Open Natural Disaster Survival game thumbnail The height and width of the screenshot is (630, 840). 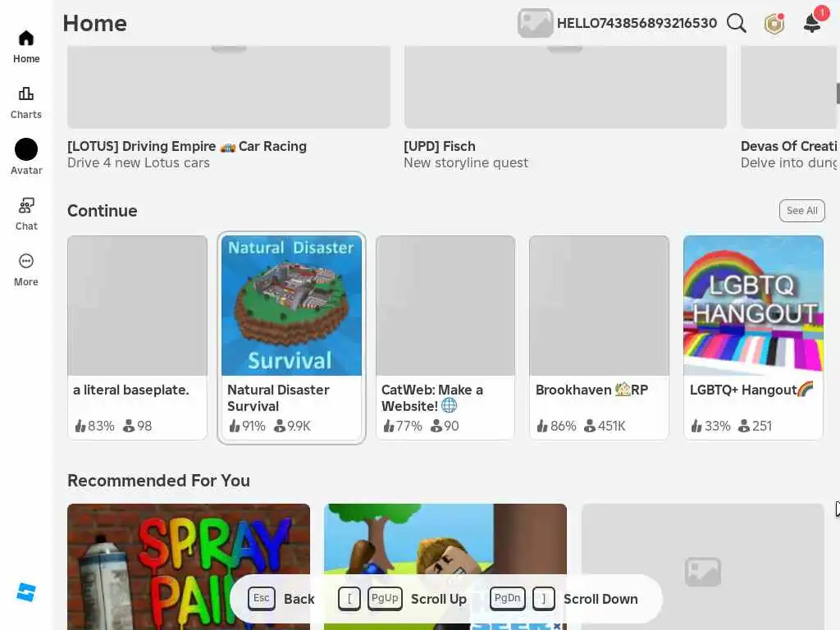[291, 305]
